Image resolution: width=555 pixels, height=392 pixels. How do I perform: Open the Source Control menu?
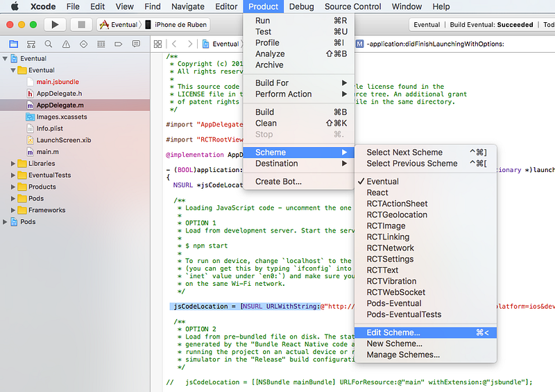pyautogui.click(x=353, y=6)
